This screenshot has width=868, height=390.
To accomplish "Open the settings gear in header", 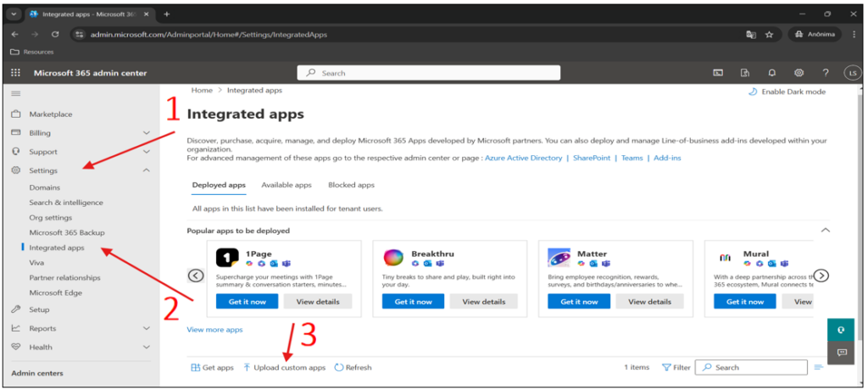I will pyautogui.click(x=798, y=73).
